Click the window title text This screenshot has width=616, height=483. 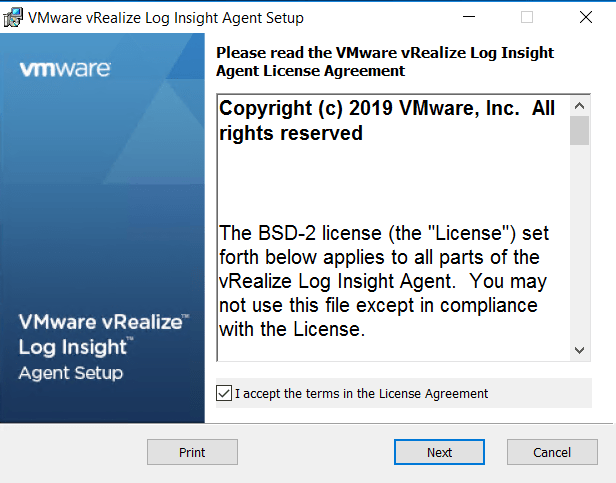(x=166, y=18)
